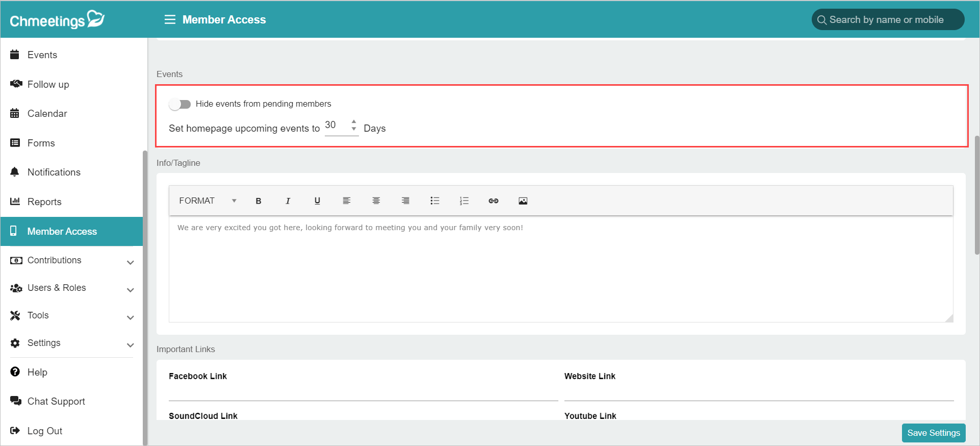Expand the Settings submenu chevron
Screen dimensions: 980x446
pos(131,345)
